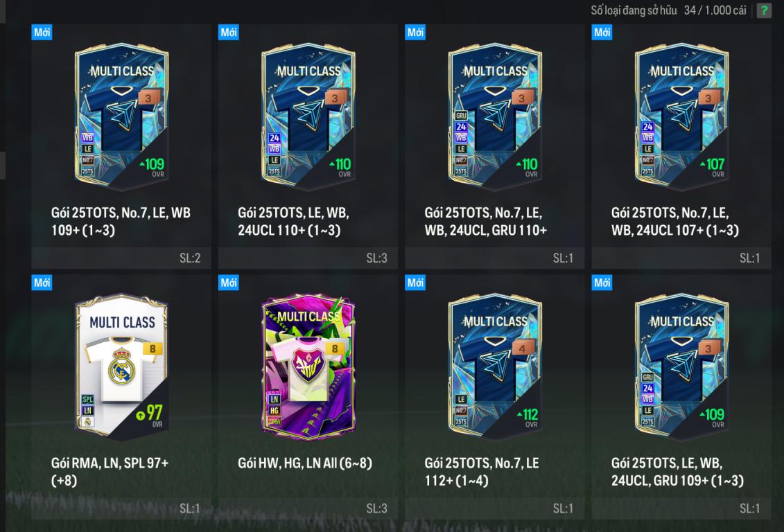
Task: Click the 'Mới' badge on the purple HW pack
Action: pos(229,283)
